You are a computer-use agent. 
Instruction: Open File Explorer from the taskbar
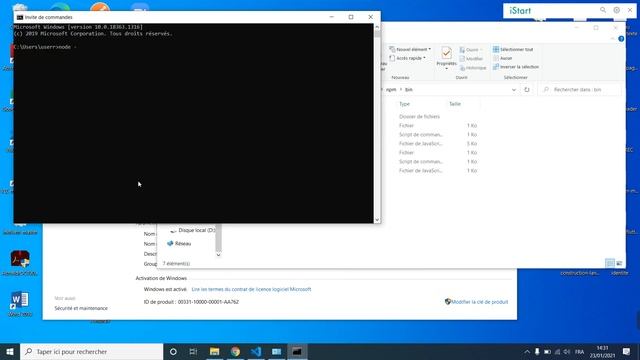pos(214,351)
